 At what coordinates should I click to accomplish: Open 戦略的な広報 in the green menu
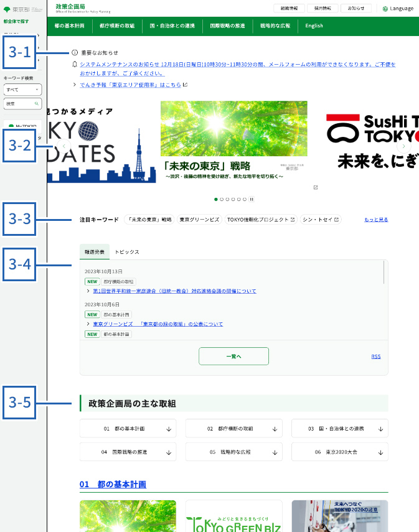pyautogui.click(x=275, y=26)
